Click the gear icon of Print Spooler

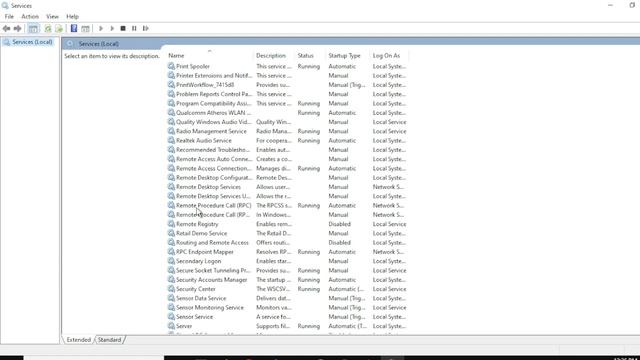click(171, 66)
